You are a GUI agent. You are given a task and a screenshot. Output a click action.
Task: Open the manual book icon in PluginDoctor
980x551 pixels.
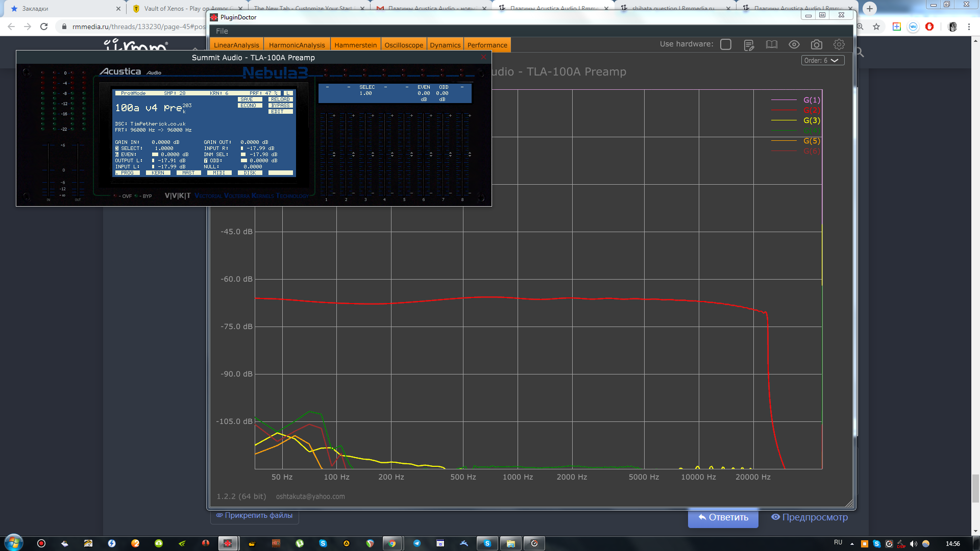[x=771, y=45]
